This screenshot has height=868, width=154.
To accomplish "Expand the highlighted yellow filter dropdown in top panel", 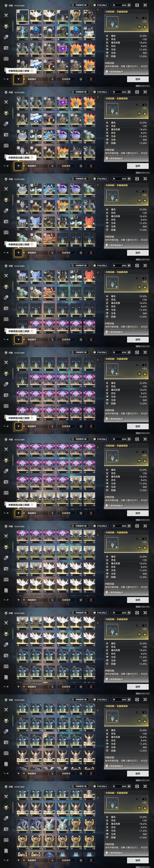I will click(19, 79).
